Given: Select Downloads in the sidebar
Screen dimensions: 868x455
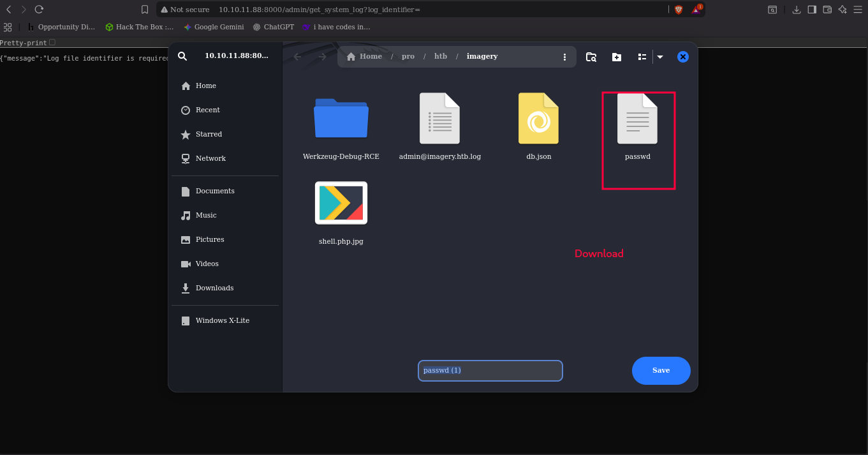Looking at the screenshot, I should pyautogui.click(x=214, y=288).
